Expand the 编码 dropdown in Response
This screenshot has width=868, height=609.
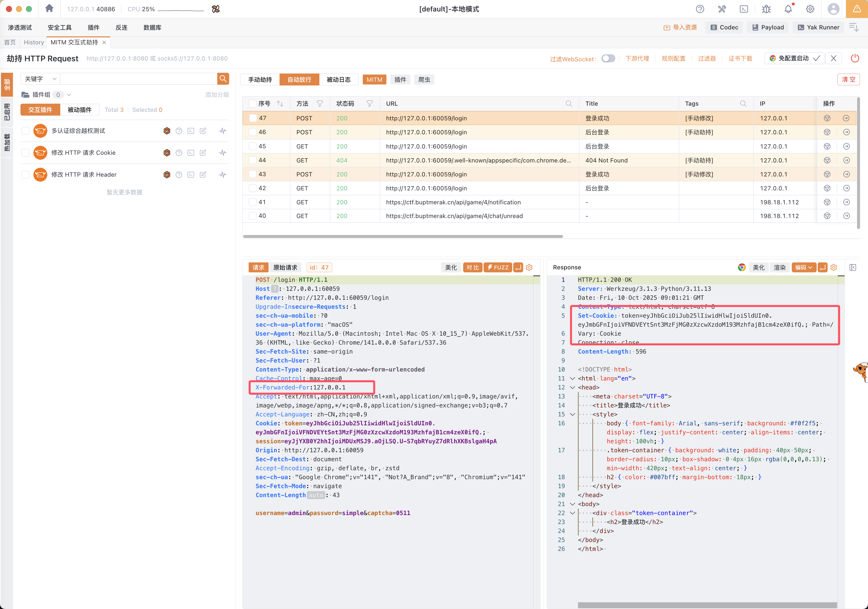pos(803,267)
